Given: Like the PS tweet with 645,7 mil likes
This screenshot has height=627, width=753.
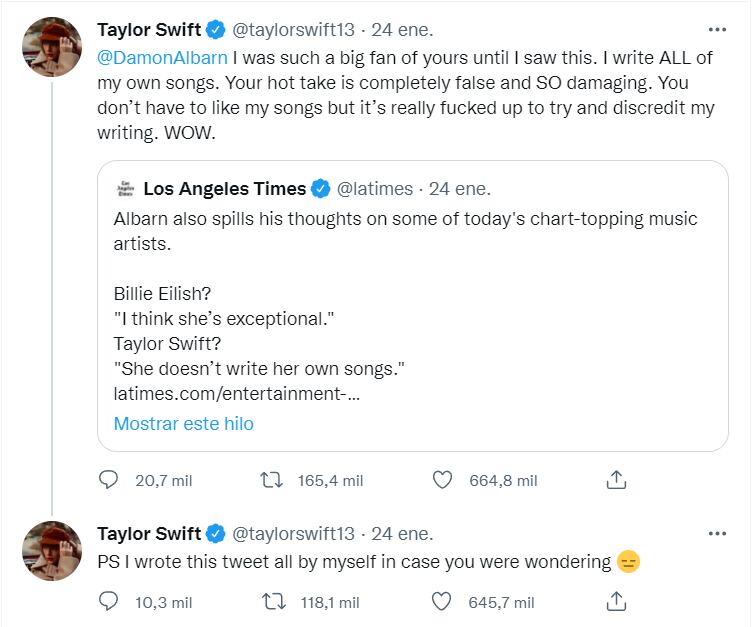Looking at the screenshot, I should pos(442,602).
